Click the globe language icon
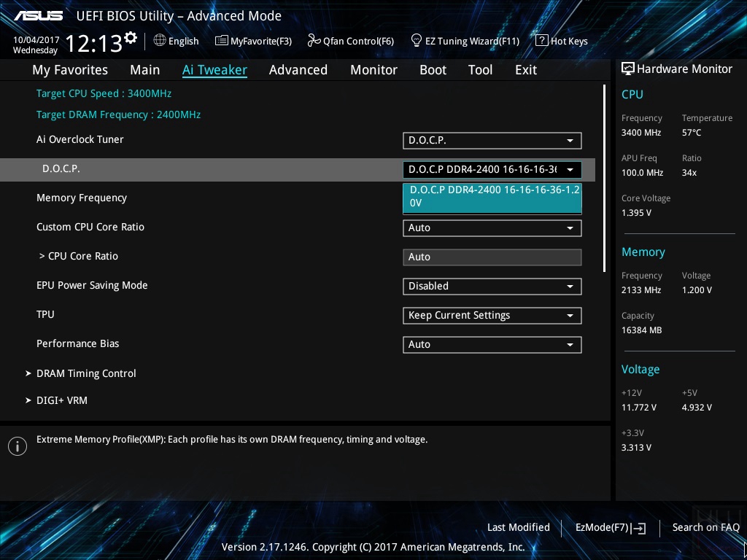Viewport: 747px width, 560px height. click(160, 41)
